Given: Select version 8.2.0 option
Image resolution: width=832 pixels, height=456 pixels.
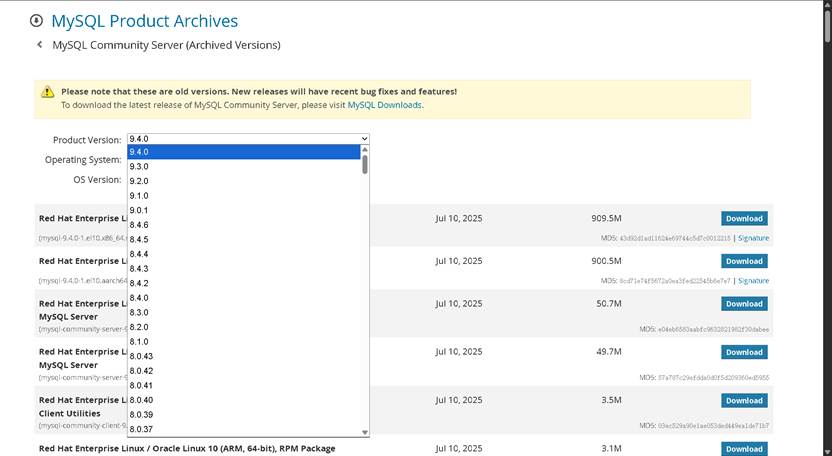Looking at the screenshot, I should [x=244, y=327].
